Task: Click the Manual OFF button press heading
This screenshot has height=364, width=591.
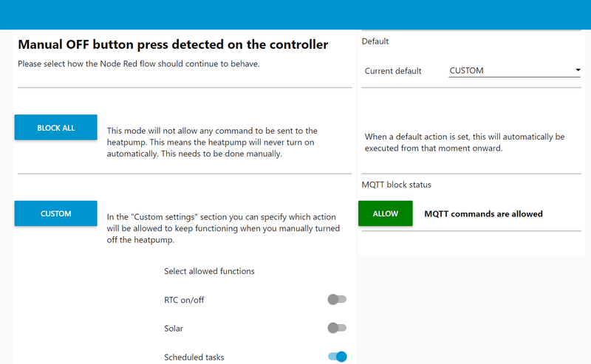Action: tap(173, 44)
